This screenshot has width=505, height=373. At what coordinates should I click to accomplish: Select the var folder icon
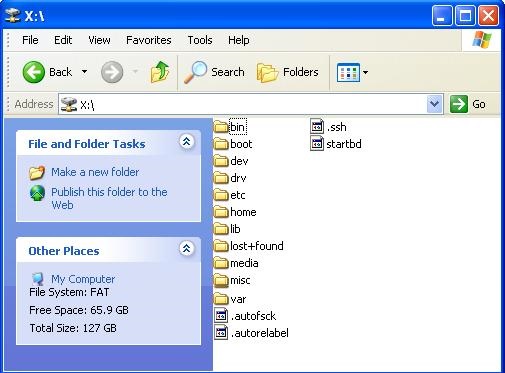point(221,299)
